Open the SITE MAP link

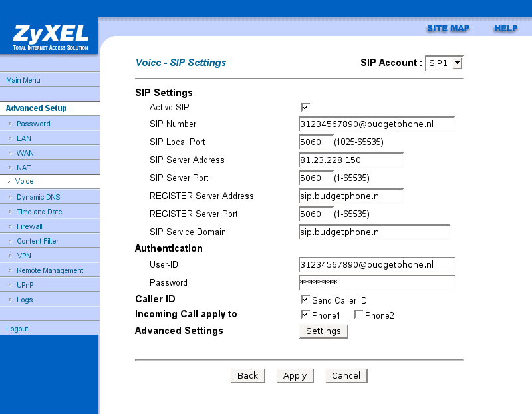point(448,29)
